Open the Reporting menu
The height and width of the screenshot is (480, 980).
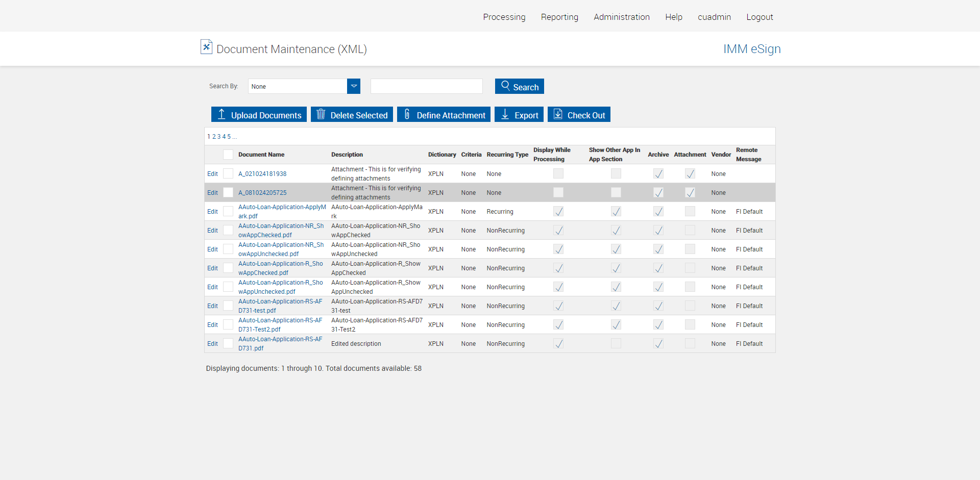559,17
